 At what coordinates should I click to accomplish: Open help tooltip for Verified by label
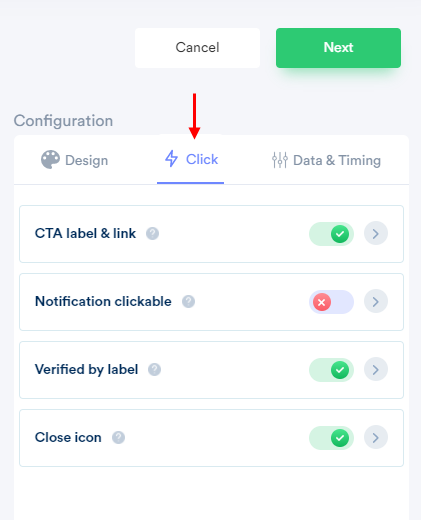pos(154,369)
